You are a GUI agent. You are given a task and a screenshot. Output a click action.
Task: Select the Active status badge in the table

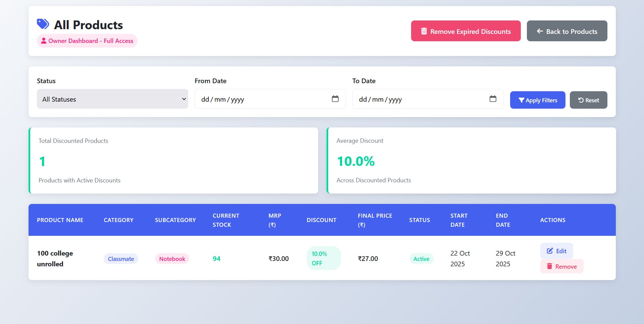421,259
